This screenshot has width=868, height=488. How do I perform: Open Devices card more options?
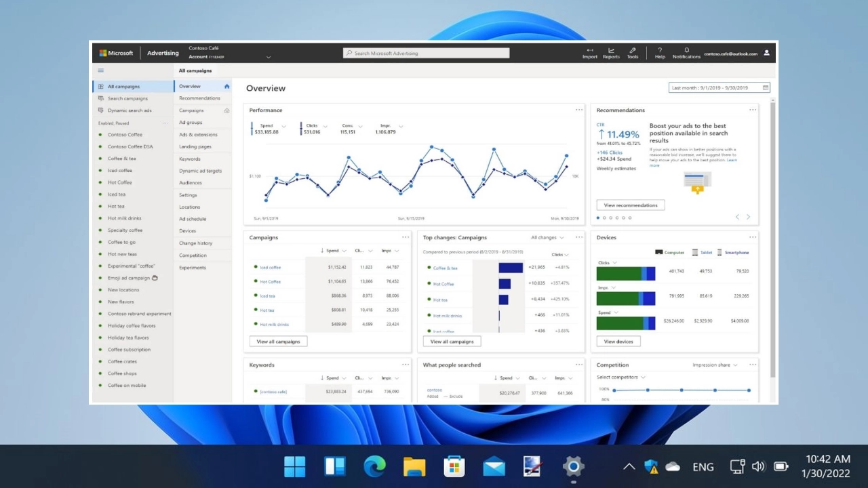click(753, 237)
